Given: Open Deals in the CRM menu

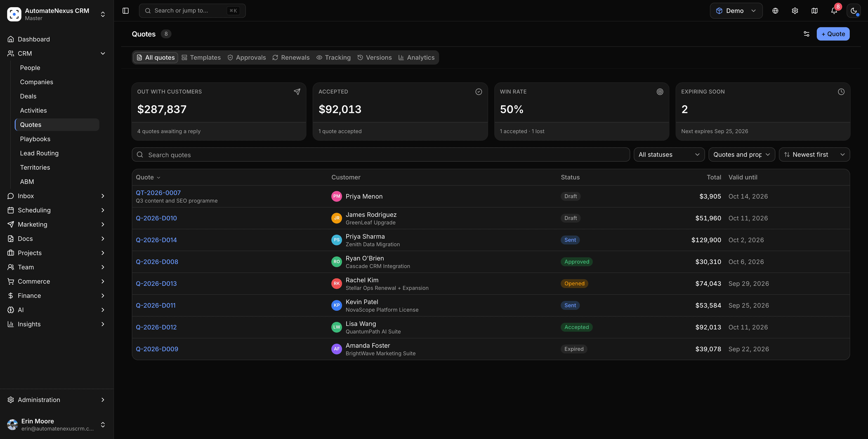Looking at the screenshot, I should click(57, 96).
